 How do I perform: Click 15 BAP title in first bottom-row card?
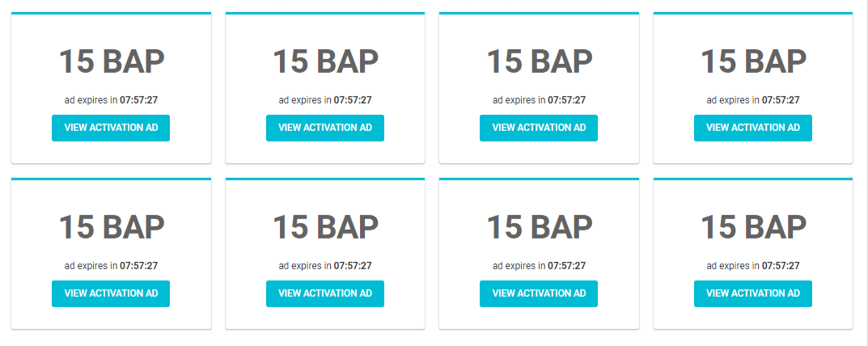point(112,227)
